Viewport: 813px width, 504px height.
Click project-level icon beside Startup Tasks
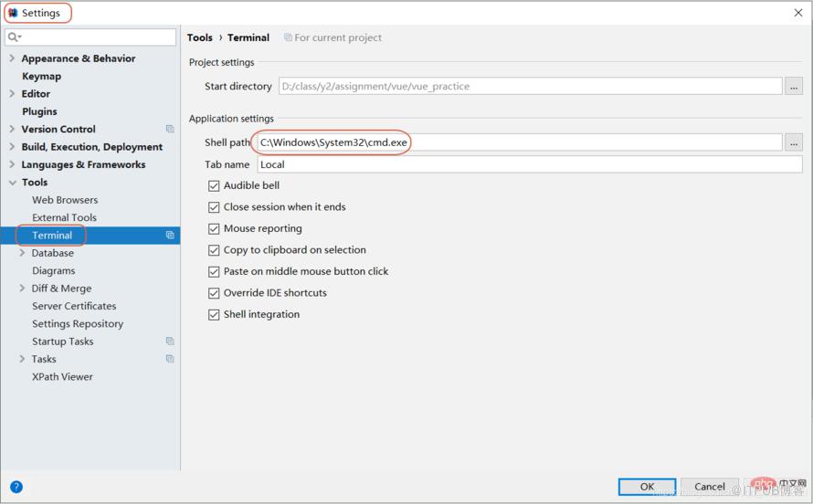(170, 341)
